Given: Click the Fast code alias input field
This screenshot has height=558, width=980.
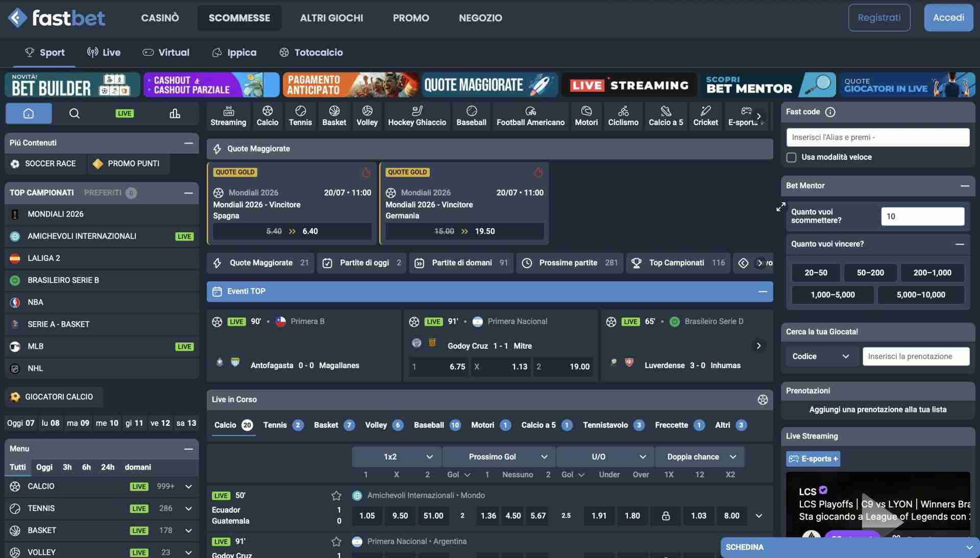Looking at the screenshot, I should [878, 137].
